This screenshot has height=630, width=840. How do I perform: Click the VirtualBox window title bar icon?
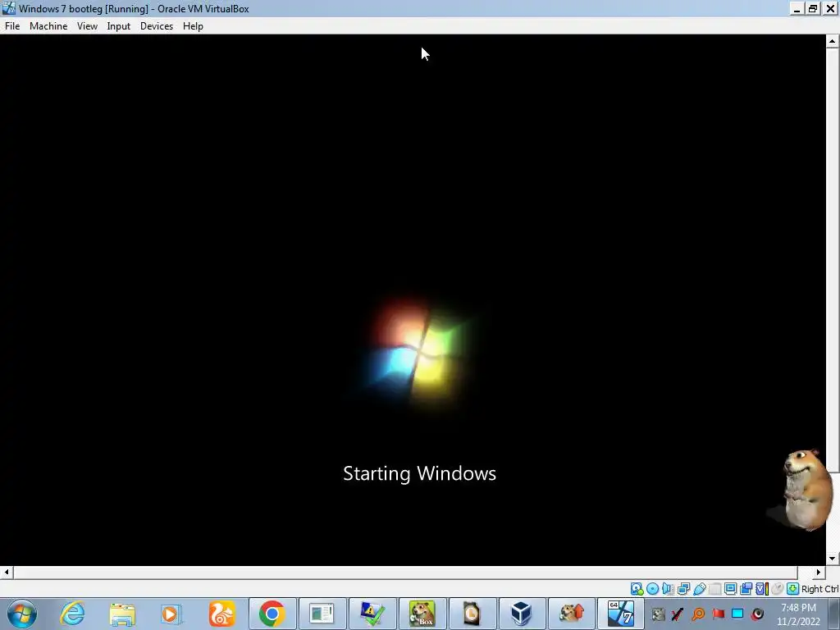coord(9,8)
